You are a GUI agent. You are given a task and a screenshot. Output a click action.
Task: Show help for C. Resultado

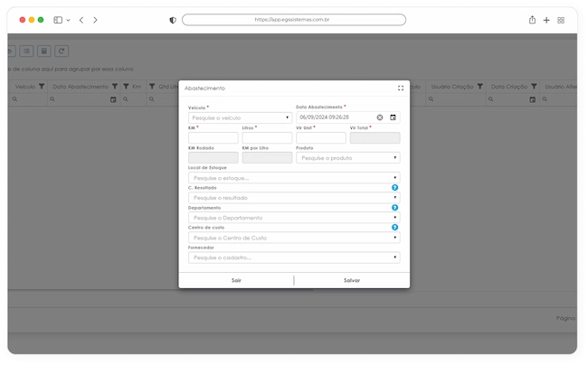394,188
